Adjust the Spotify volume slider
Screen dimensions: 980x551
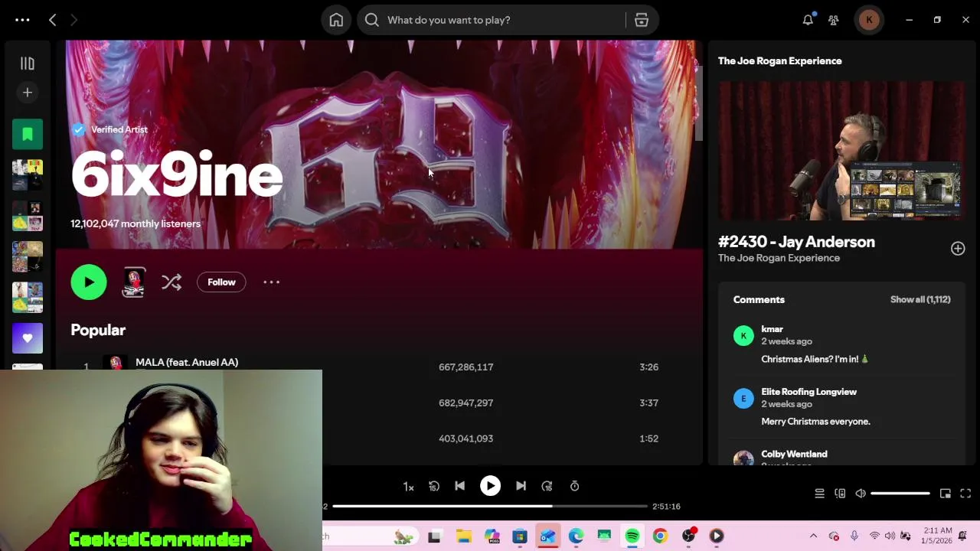(x=900, y=494)
